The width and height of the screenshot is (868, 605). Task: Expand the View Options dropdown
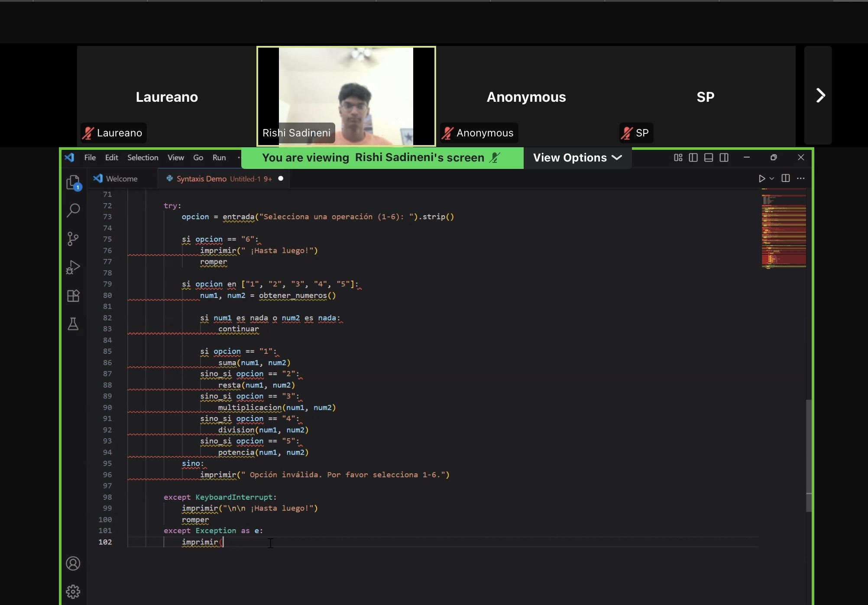tap(577, 158)
